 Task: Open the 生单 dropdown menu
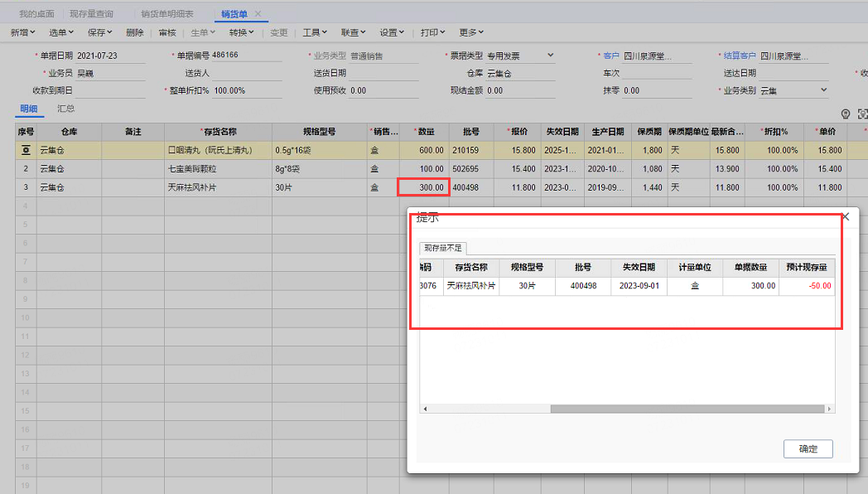tap(203, 32)
